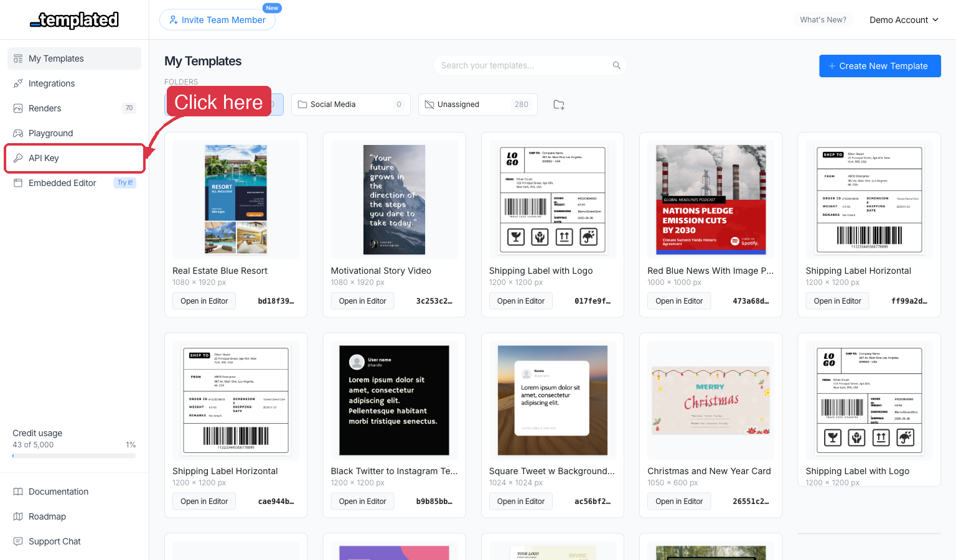
Task: Open the Renders panel showing 70 items
Action: coord(46,108)
